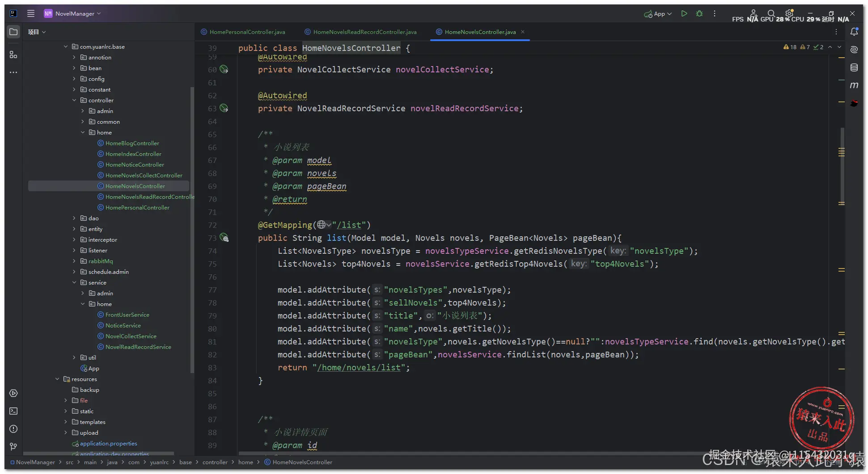
Task: Click the project tree vertical scrollbar
Action: pos(192,230)
